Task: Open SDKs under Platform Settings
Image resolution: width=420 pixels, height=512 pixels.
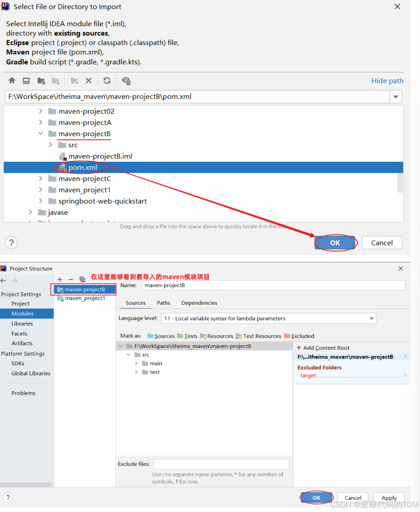Action: [x=18, y=364]
